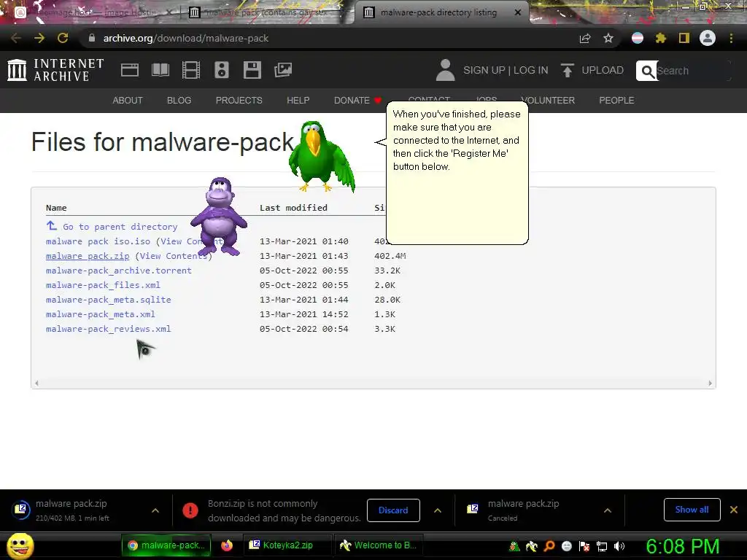Open the Texts book icon in Archive nav
Screen dimensions: 747x560
[x=160, y=70]
